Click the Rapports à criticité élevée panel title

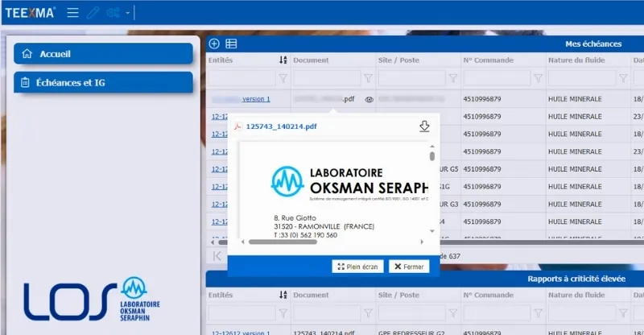coord(576,279)
